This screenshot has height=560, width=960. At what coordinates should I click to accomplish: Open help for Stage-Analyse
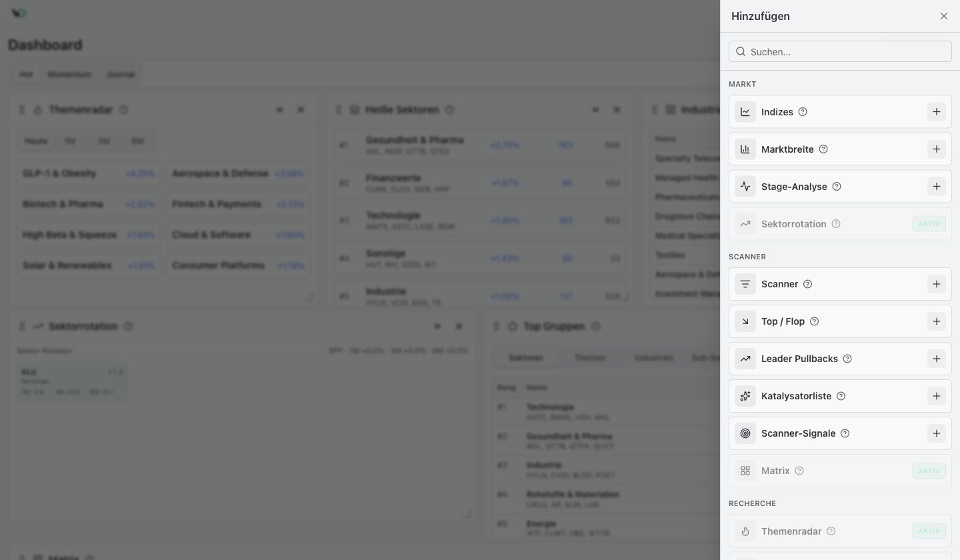[837, 187]
